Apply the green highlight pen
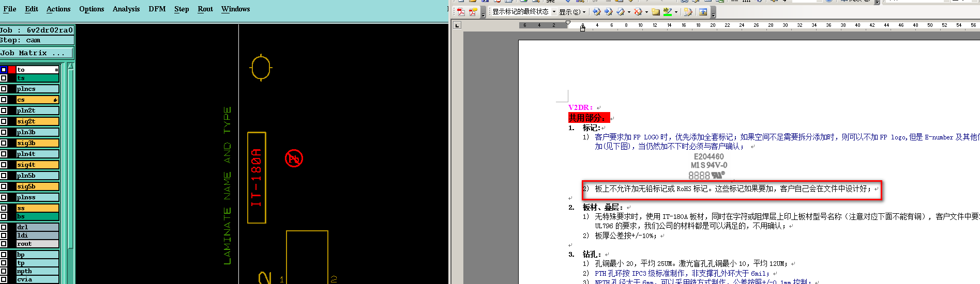980x284 pixels. (x=667, y=11)
